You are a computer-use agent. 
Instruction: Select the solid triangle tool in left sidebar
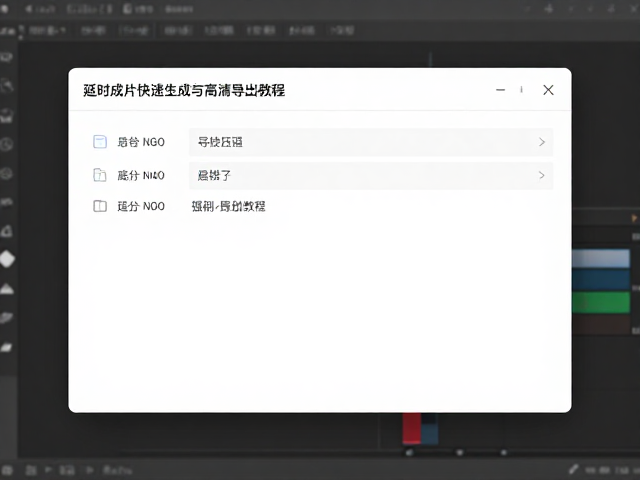[7, 289]
